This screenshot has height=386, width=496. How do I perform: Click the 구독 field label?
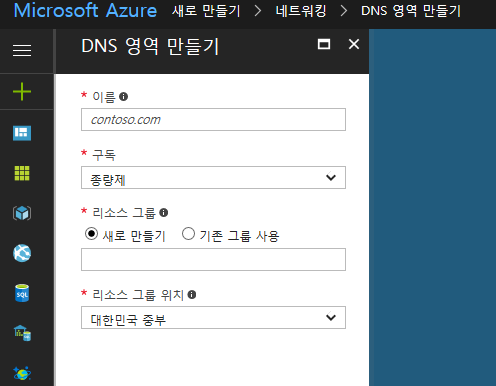[x=104, y=155]
